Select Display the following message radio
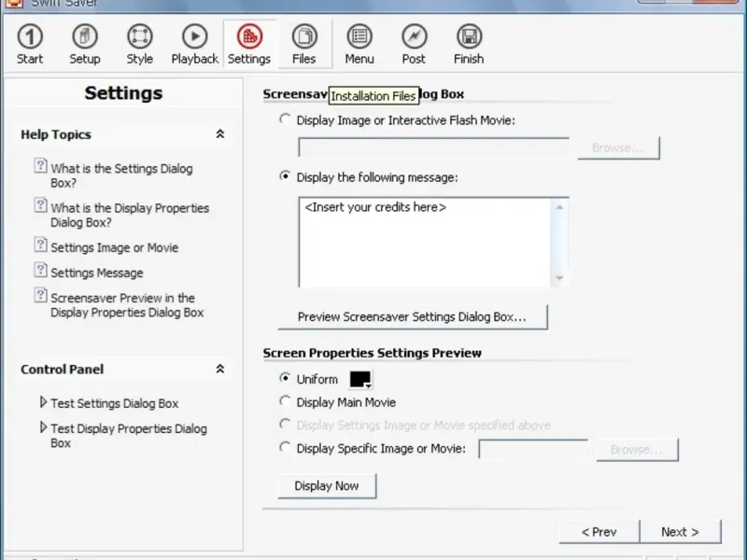Viewport: 747px width, 560px height. pyautogui.click(x=285, y=176)
